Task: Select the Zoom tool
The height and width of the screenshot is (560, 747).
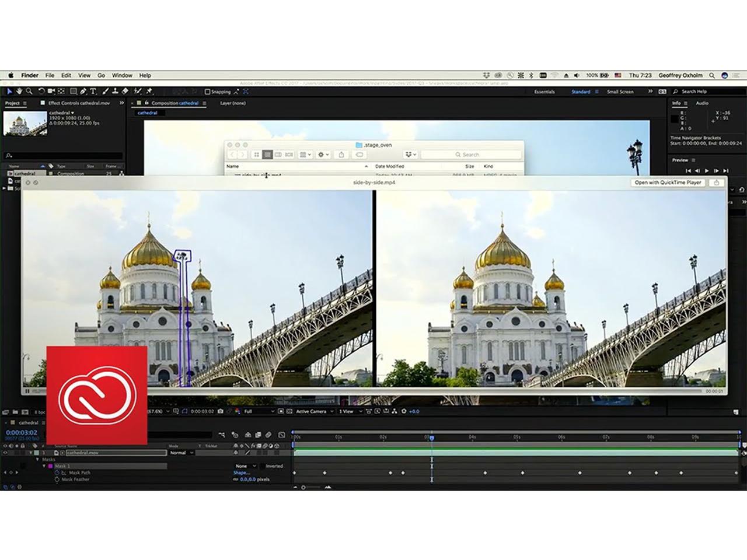Action: 28,92
